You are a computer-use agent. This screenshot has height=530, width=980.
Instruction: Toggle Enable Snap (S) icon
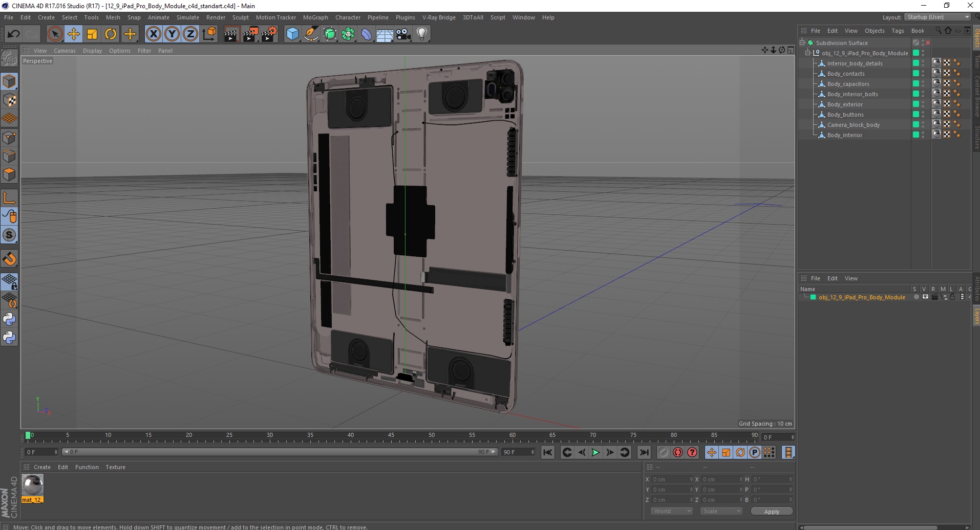[9, 235]
